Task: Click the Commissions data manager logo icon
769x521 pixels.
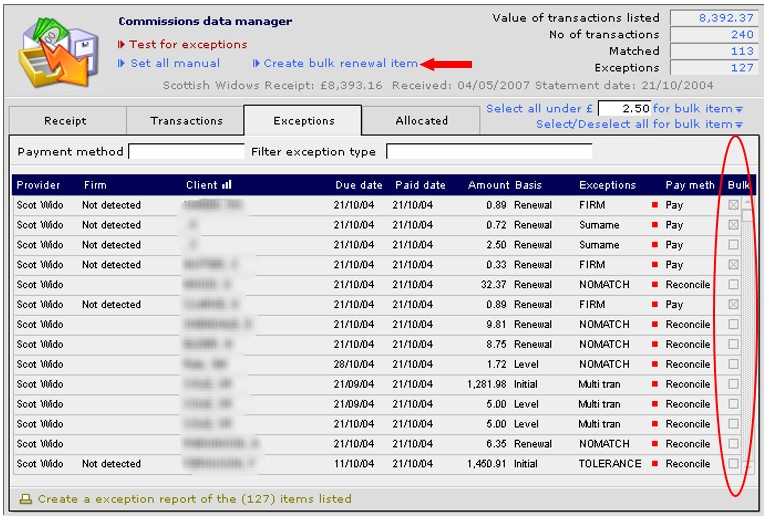Action: pyautogui.click(x=58, y=52)
